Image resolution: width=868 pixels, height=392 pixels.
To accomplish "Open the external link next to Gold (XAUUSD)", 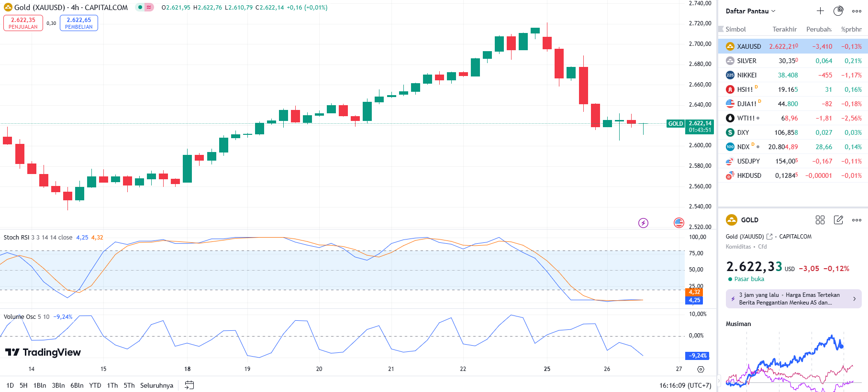I will (769, 237).
